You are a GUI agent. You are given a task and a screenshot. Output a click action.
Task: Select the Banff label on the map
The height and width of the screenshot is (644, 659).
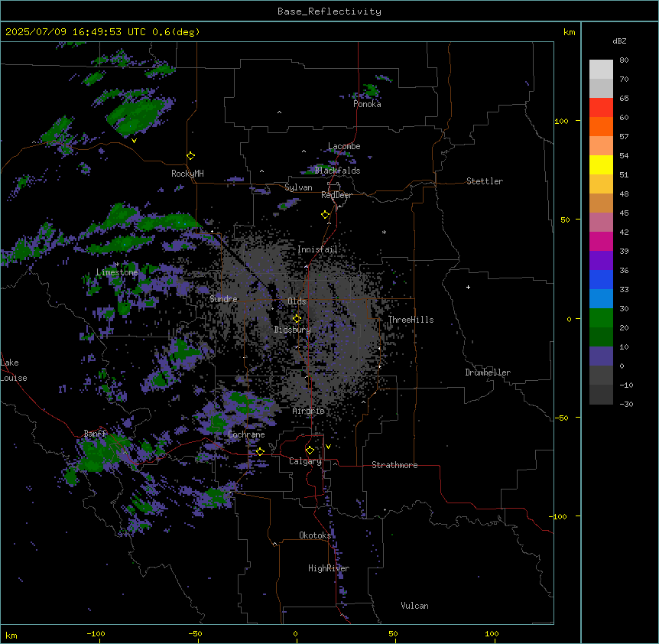point(96,434)
